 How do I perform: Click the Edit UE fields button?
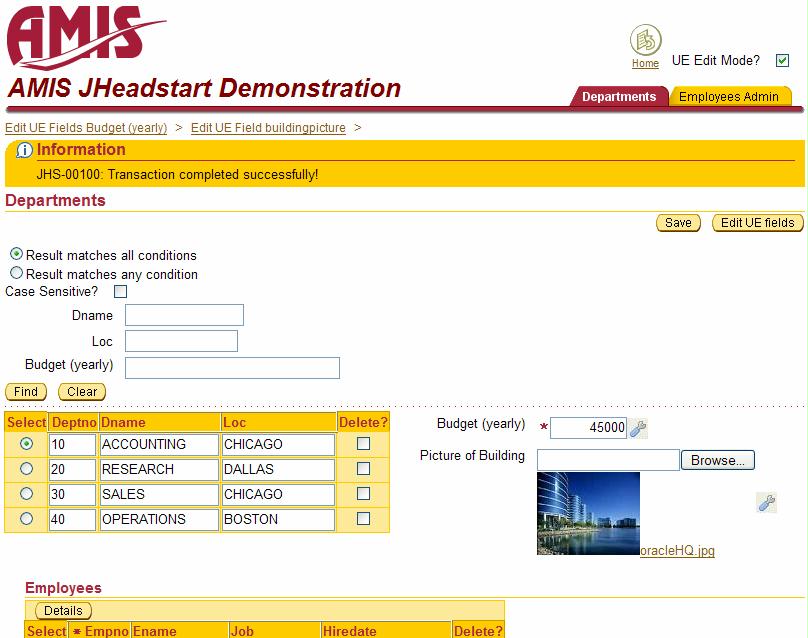pyautogui.click(x=757, y=223)
